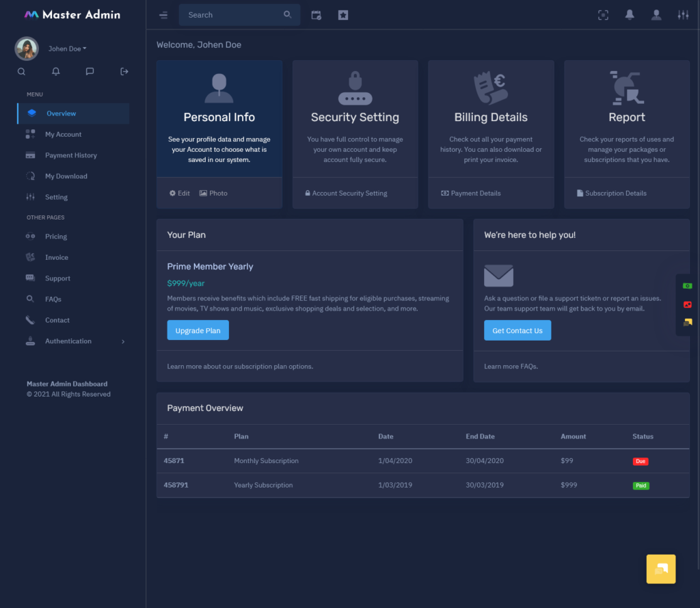700x608 pixels.
Task: Open Account Security Setting link
Action: (346, 193)
